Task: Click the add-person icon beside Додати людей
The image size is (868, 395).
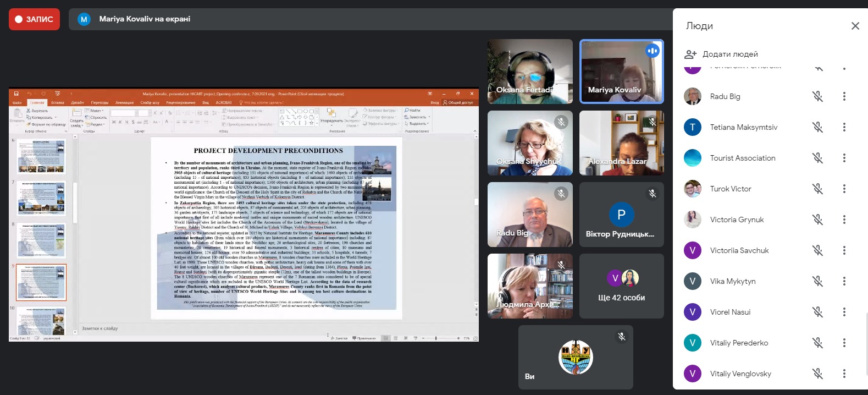Action: click(x=690, y=54)
